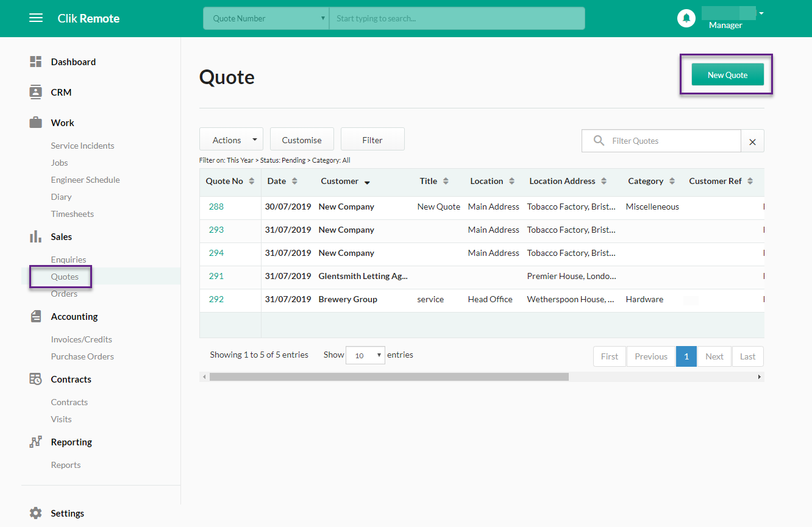Image resolution: width=812 pixels, height=527 pixels.
Task: Go to Dashboard in sidebar
Action: click(73, 62)
